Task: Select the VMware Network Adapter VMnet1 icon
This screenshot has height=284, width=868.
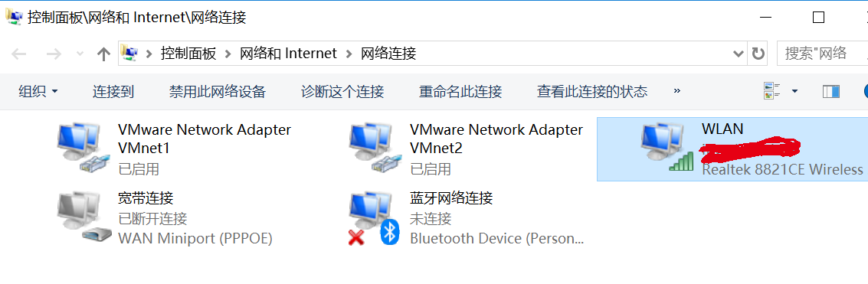Action: 80,148
